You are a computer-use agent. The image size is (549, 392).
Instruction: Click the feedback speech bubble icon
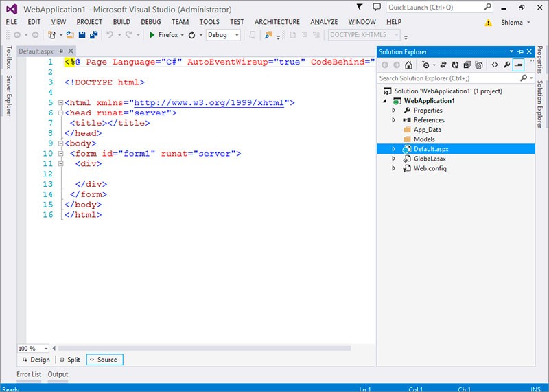click(x=377, y=7)
